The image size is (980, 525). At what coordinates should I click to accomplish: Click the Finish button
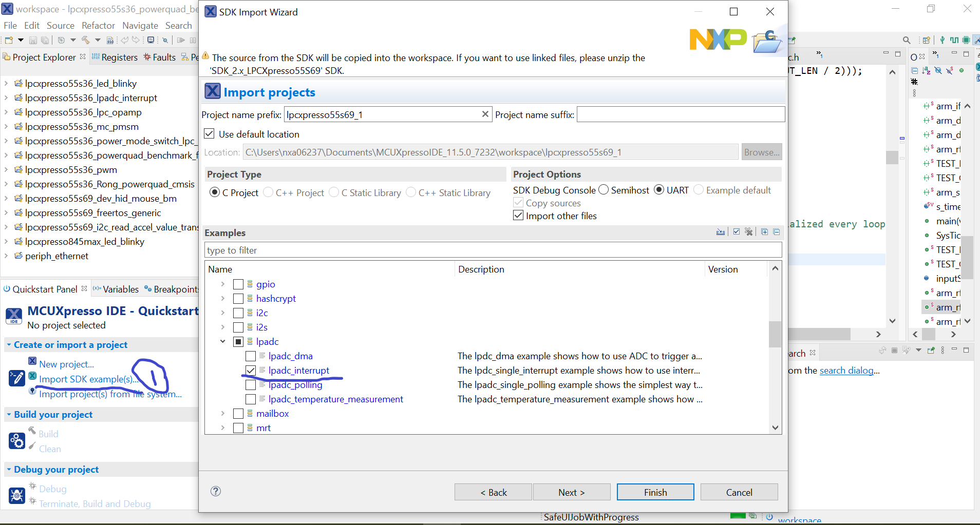655,492
